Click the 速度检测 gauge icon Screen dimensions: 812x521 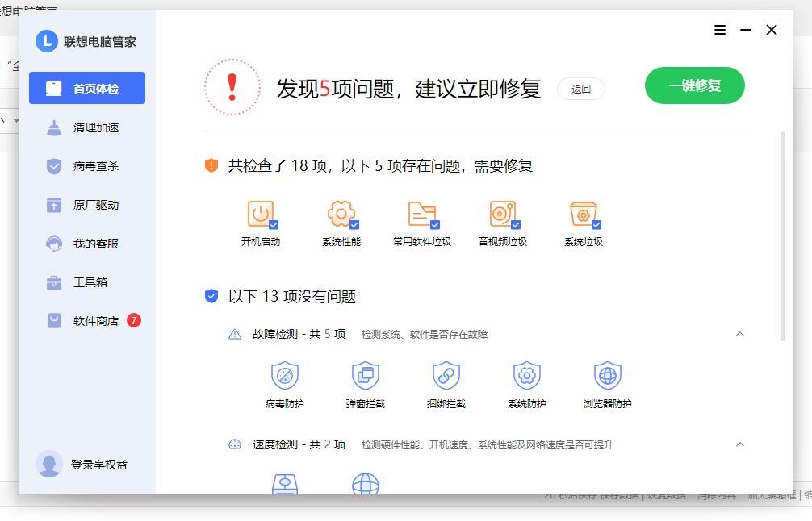[235, 444]
